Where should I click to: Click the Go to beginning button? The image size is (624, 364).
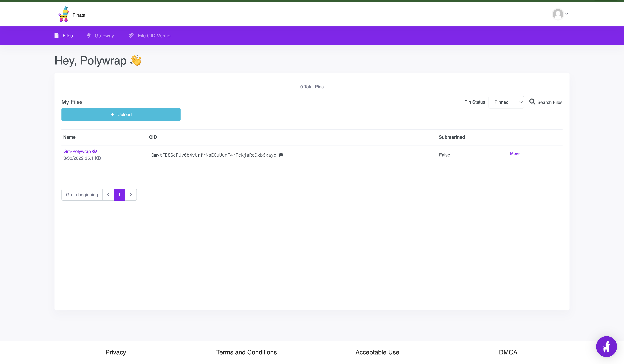tap(82, 195)
